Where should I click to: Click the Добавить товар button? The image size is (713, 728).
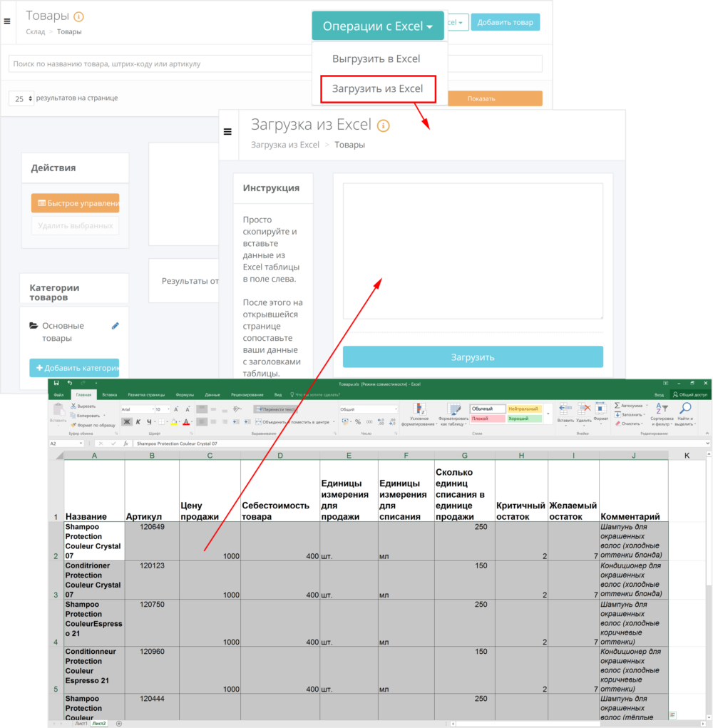click(x=505, y=22)
